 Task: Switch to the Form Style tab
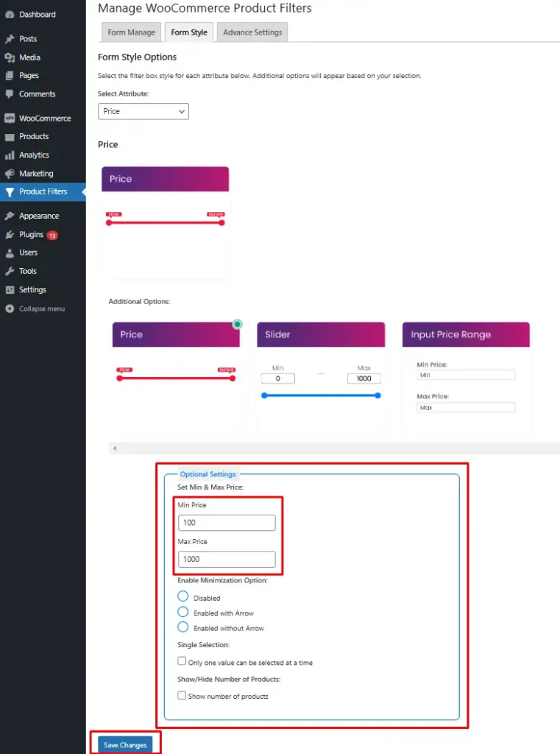click(x=189, y=32)
